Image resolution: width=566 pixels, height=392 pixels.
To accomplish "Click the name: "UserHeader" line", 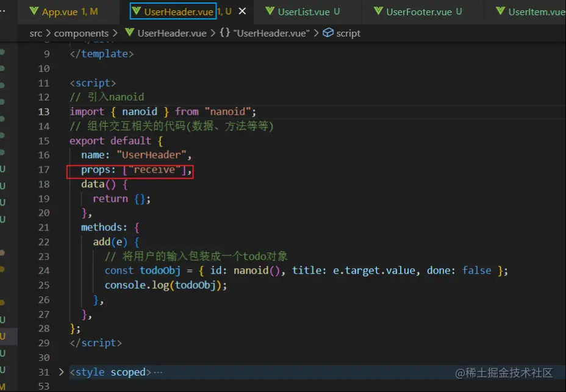I will point(136,155).
